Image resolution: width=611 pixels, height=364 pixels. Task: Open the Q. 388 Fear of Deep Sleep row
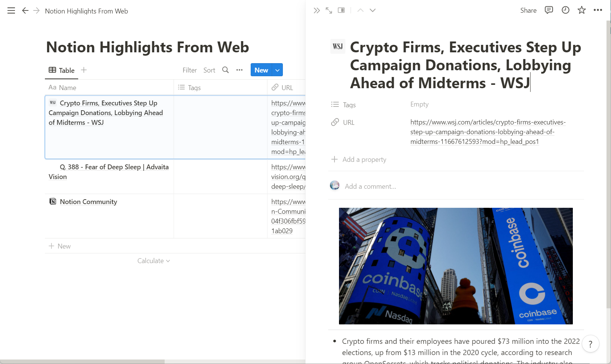(x=109, y=172)
